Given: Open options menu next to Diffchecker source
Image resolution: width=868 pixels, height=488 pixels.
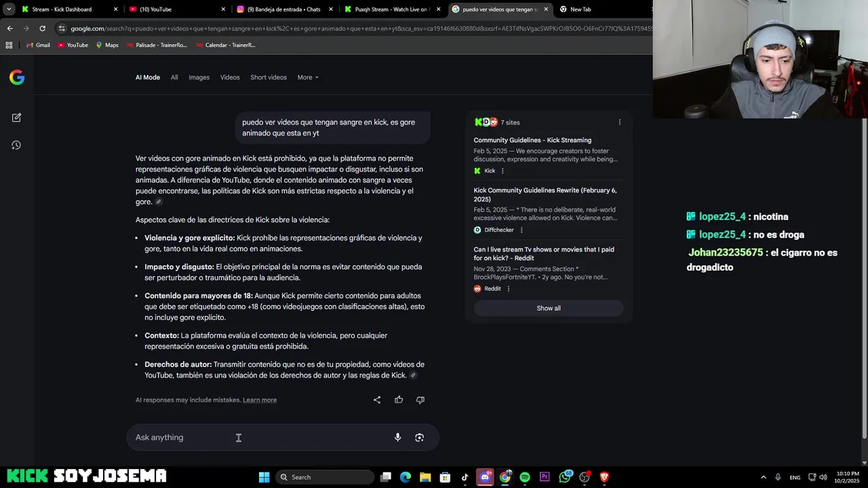Looking at the screenshot, I should pyautogui.click(x=521, y=230).
